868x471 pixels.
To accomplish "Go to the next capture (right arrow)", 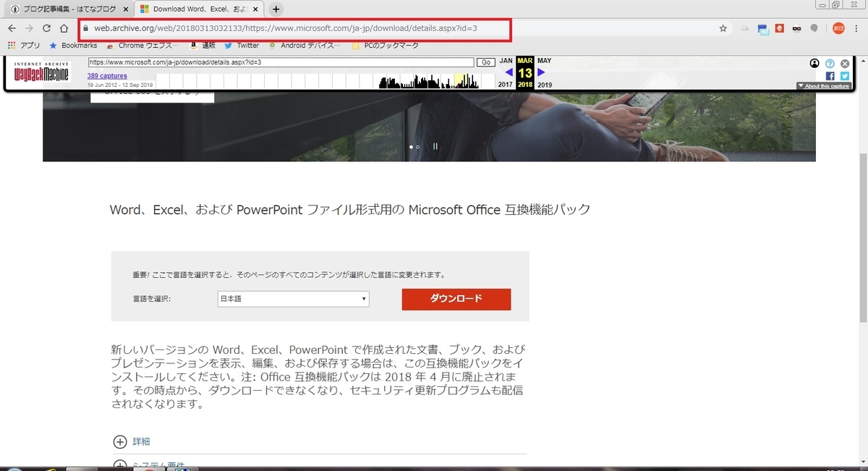I will pyautogui.click(x=541, y=72).
